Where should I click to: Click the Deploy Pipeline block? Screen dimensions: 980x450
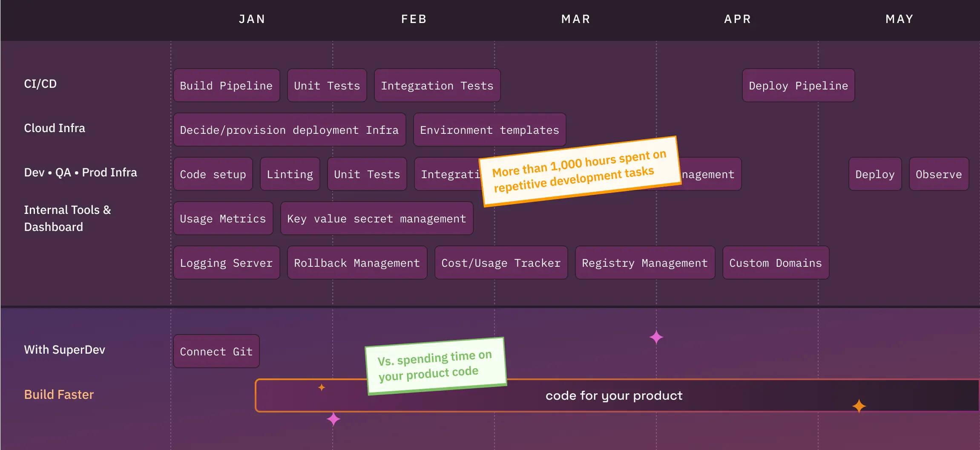pos(798,86)
